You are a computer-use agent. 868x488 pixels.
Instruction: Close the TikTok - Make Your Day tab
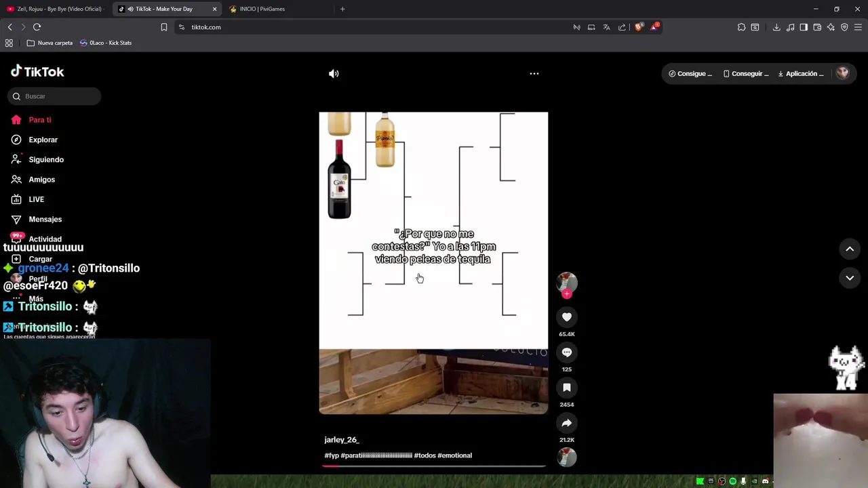[215, 9]
